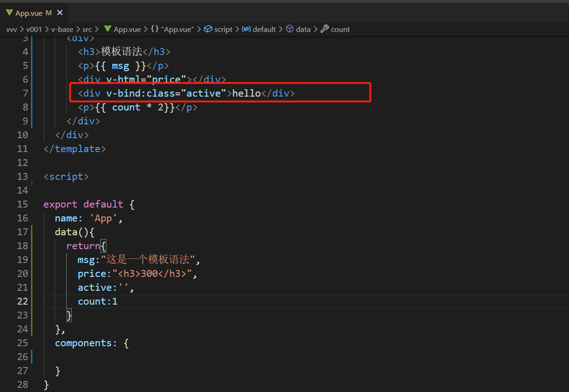This screenshot has height=392, width=569.
Task: Select the App.vue editor tab
Action: point(34,13)
